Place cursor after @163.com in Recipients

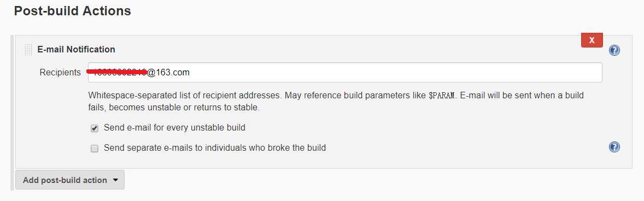pyautogui.click(x=190, y=73)
